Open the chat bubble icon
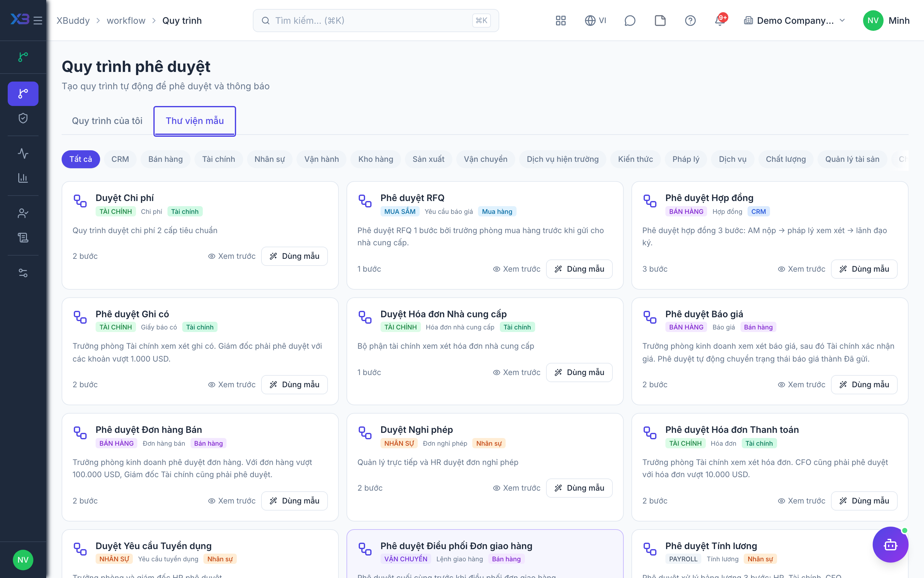 (x=629, y=20)
